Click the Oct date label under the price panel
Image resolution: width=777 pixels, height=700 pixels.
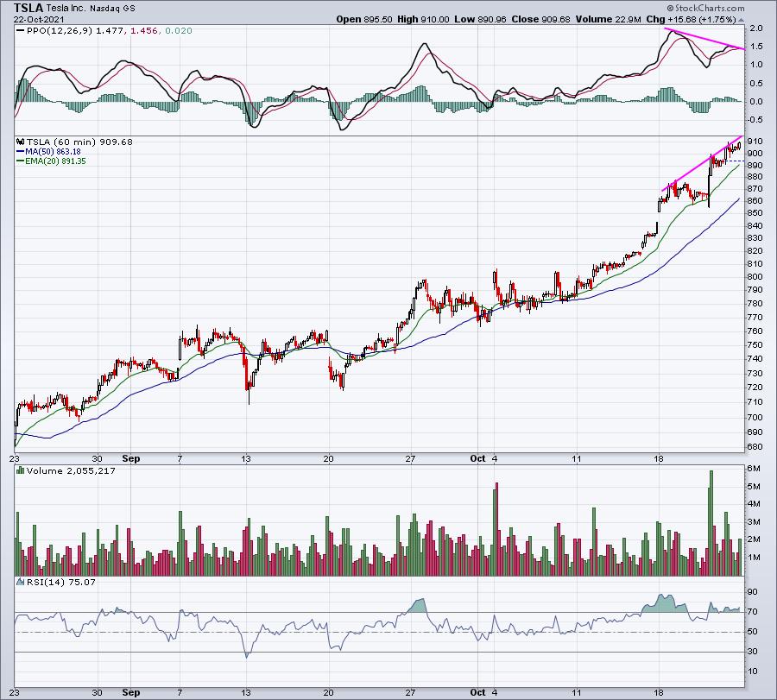[x=477, y=458]
